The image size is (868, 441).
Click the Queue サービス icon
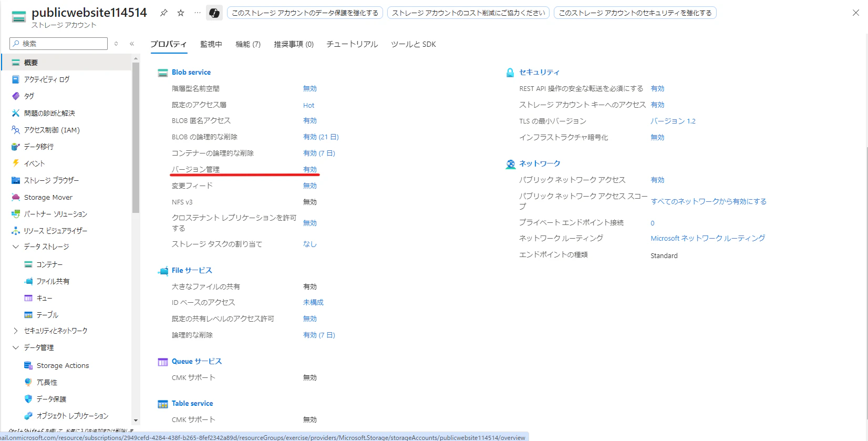click(163, 362)
